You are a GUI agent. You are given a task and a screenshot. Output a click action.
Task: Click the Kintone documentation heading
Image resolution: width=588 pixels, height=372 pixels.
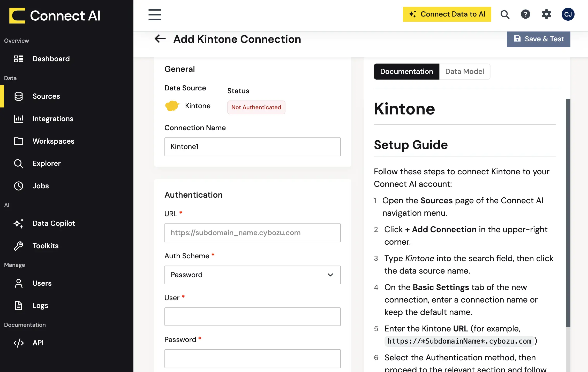(x=404, y=109)
